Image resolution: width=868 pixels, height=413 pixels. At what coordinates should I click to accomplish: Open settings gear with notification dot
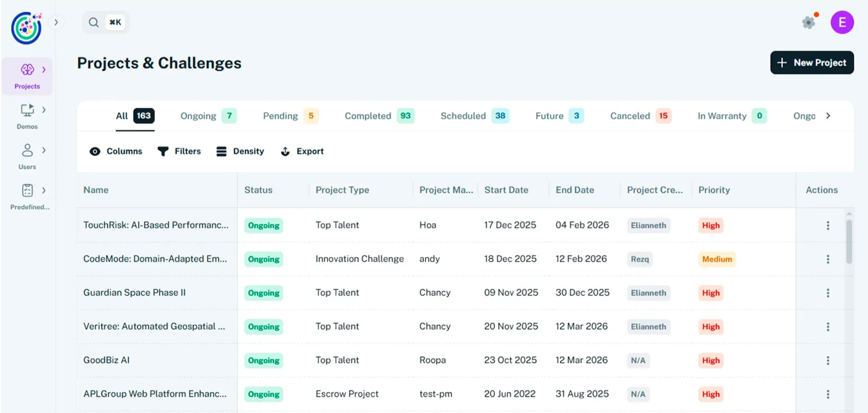click(808, 22)
